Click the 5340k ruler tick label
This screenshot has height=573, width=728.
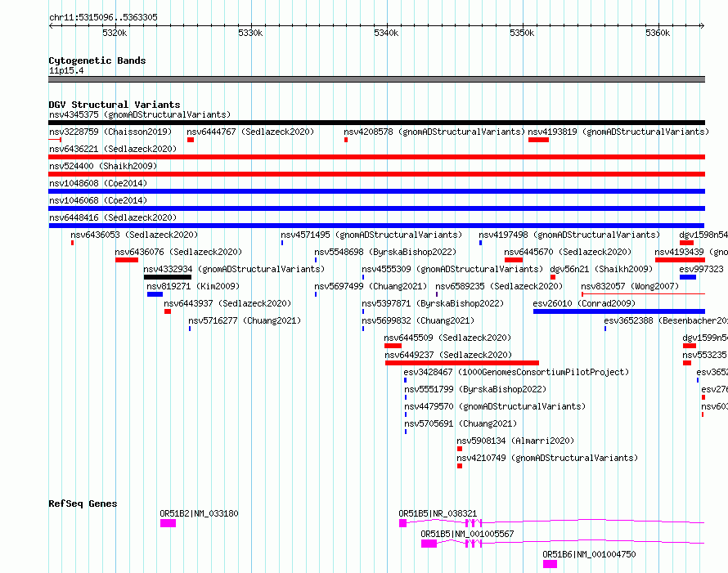coord(386,33)
